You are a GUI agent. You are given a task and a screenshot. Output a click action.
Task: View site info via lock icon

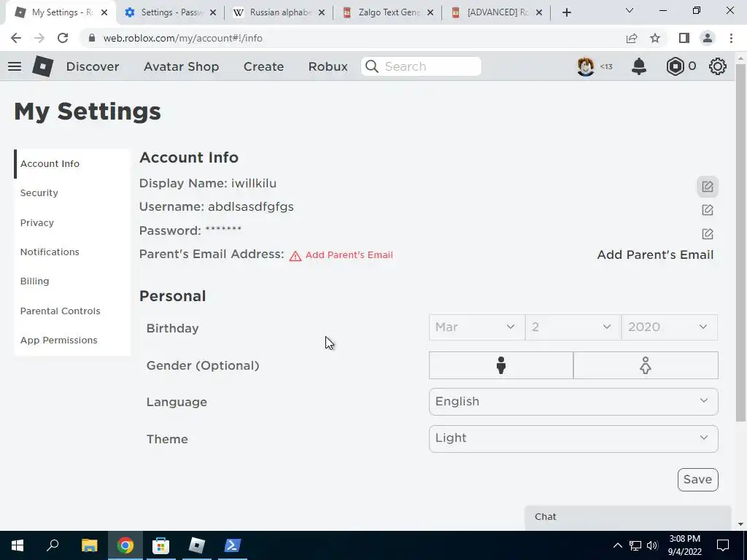92,38
